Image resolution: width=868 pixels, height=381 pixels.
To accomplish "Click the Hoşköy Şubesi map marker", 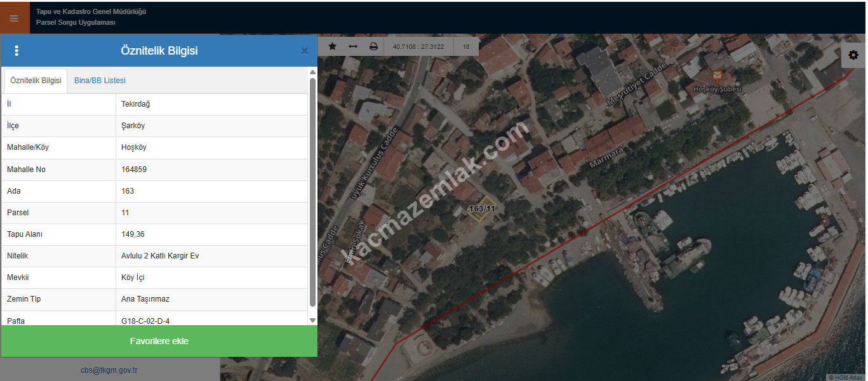I will 717,77.
